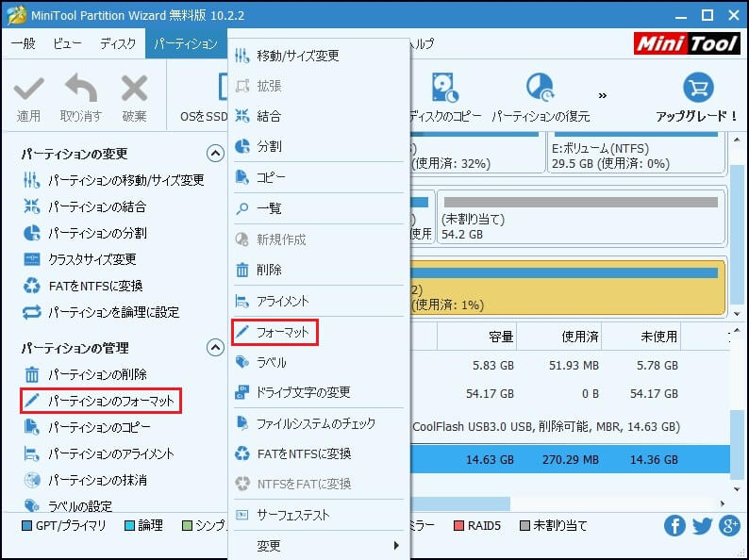Open the 一般 menu
The width and height of the screenshot is (749, 560).
coord(24,43)
